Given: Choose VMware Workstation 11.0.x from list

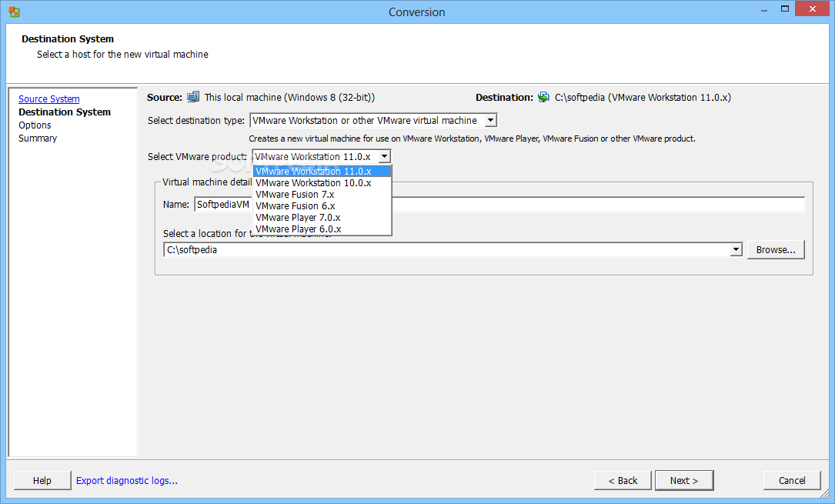Looking at the screenshot, I should tap(322, 172).
